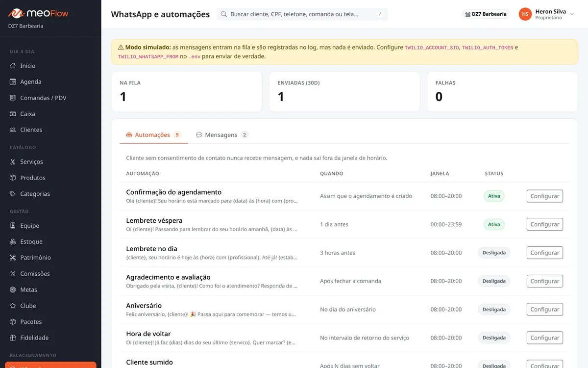Click the Metas target icon
Viewport: 588px width, 368px height.
(x=13, y=290)
